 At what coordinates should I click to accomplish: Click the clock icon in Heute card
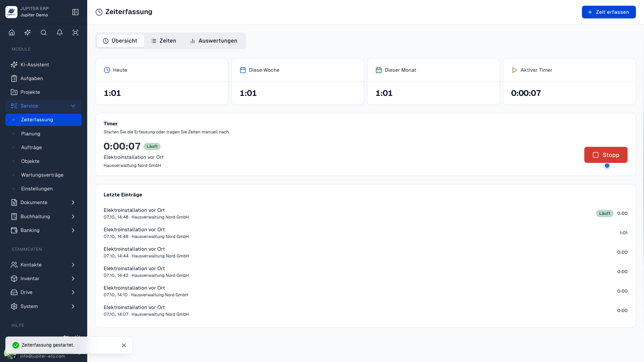(x=107, y=70)
